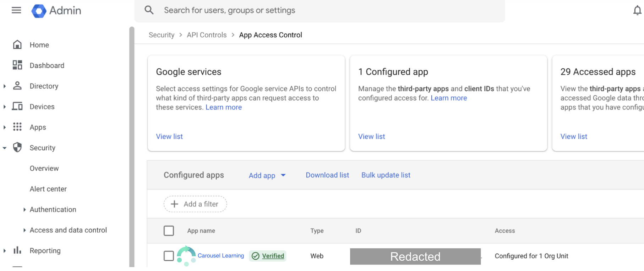Tick the select-all apps checkbox
The height and width of the screenshot is (271, 644).
click(x=169, y=231)
